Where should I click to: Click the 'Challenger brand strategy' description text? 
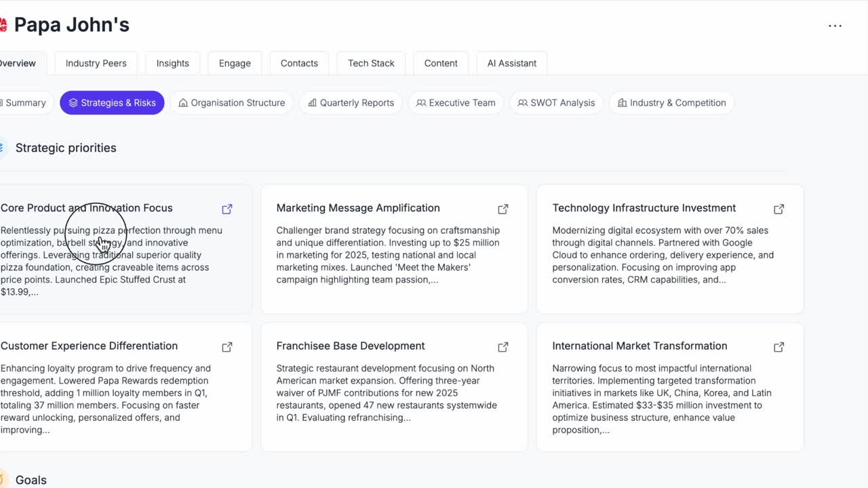click(x=389, y=255)
